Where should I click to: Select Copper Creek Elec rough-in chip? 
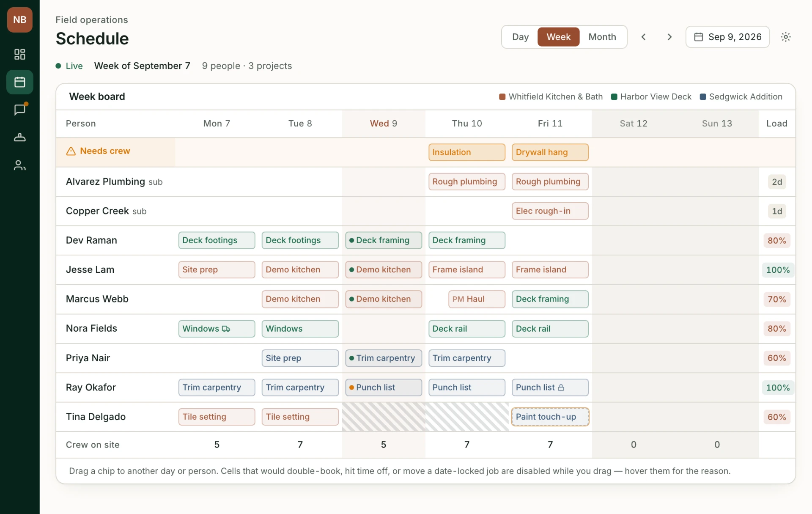coord(550,211)
